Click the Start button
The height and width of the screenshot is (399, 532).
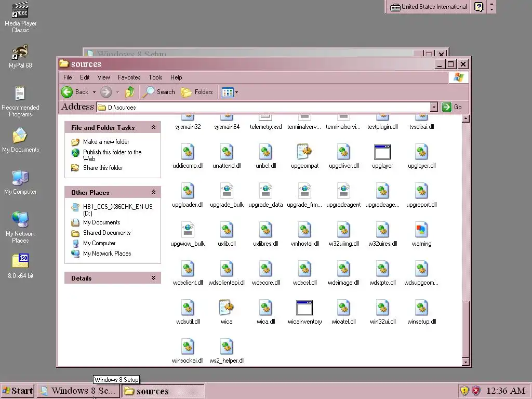pyautogui.click(x=18, y=391)
